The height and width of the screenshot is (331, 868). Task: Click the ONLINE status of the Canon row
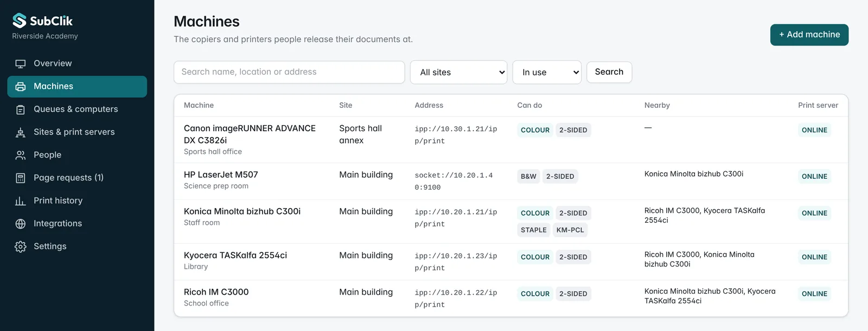814,130
